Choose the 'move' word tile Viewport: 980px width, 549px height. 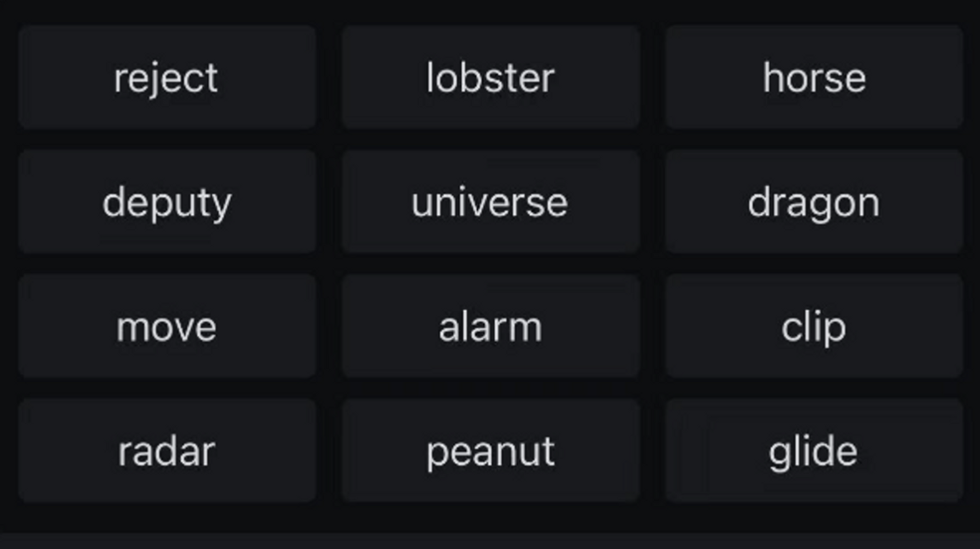(x=167, y=326)
